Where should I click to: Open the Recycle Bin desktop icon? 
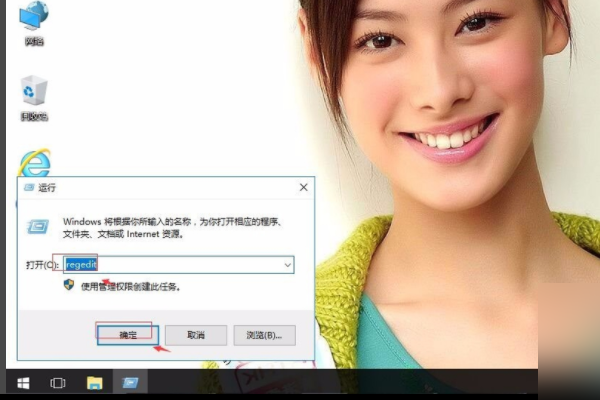tap(34, 98)
